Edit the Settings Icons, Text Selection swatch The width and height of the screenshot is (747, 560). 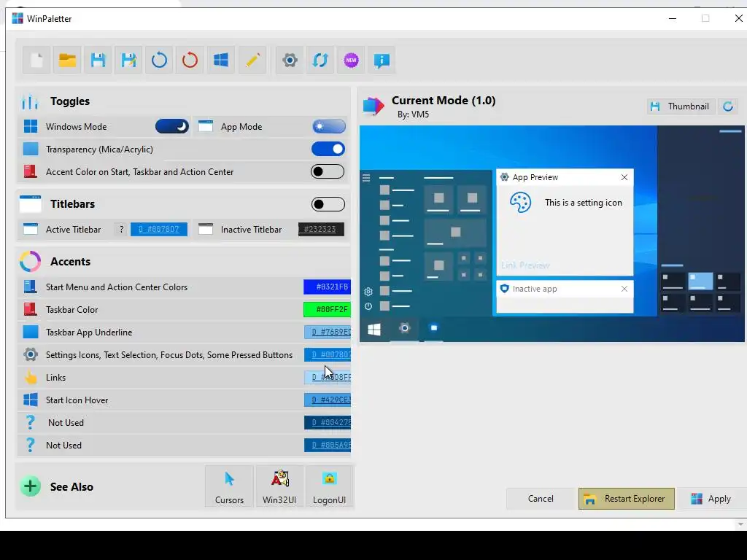tap(328, 355)
